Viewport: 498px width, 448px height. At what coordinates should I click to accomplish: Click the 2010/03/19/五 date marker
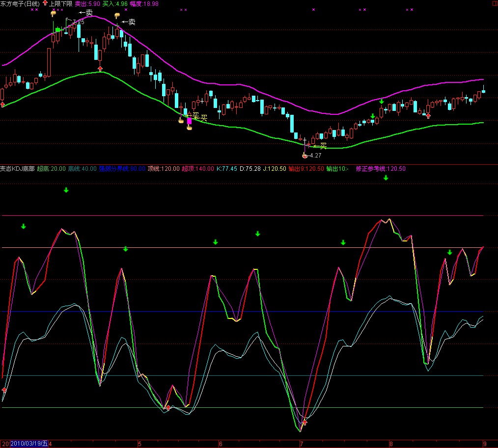(30, 444)
